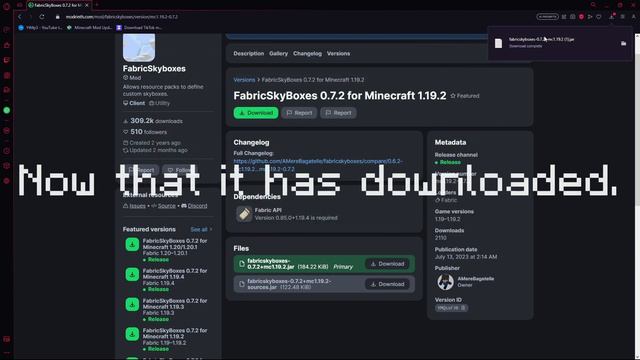Switch to the Gallery tab
Image resolution: width=640 pixels, height=360 pixels.
278,53
